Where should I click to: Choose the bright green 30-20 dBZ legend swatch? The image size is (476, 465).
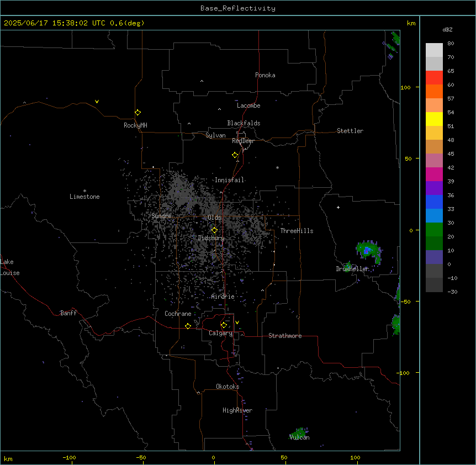[434, 230]
